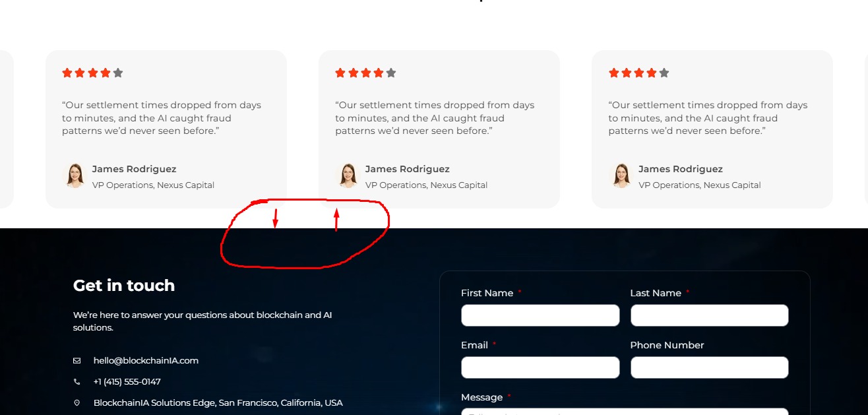Viewport: 868px width, 415px height.
Task: Call the +1 (415) 555-0147 number link
Action: point(127,381)
